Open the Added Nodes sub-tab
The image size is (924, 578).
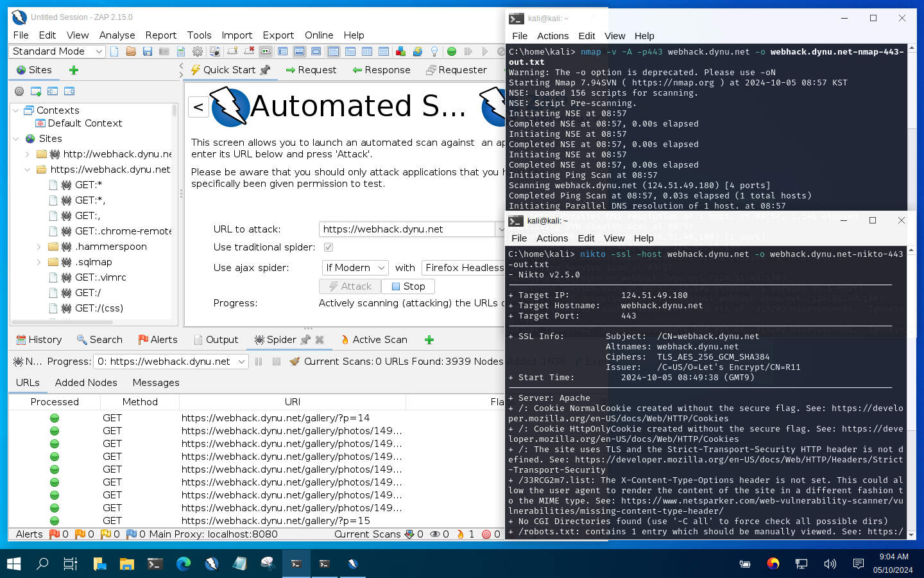[86, 383]
